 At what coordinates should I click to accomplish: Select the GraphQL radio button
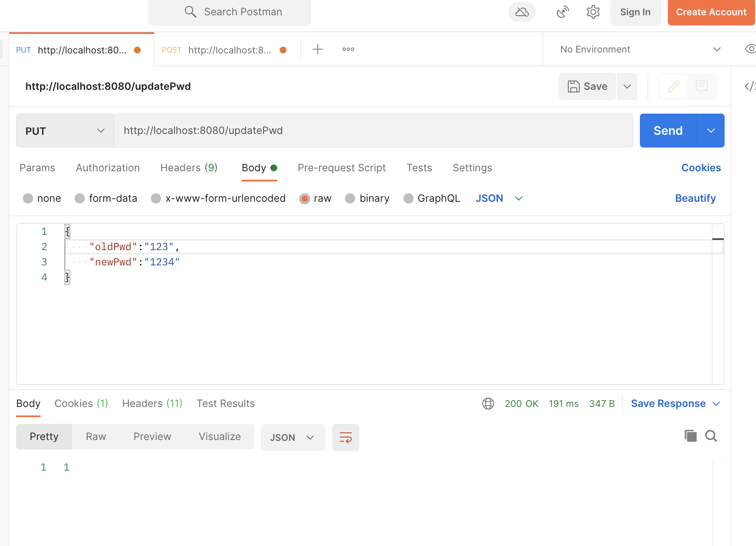(x=409, y=198)
